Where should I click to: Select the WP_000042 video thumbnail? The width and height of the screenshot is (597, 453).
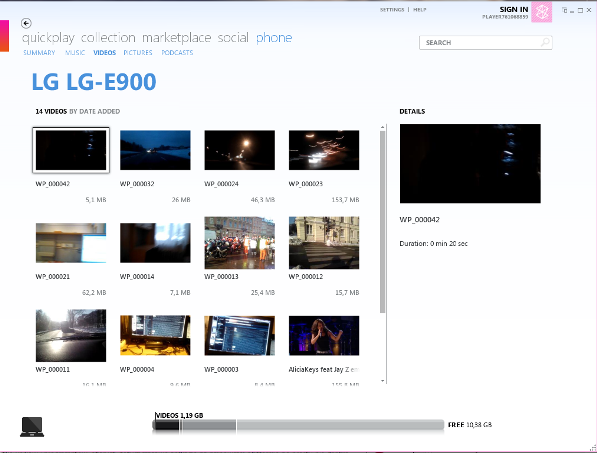pos(71,150)
